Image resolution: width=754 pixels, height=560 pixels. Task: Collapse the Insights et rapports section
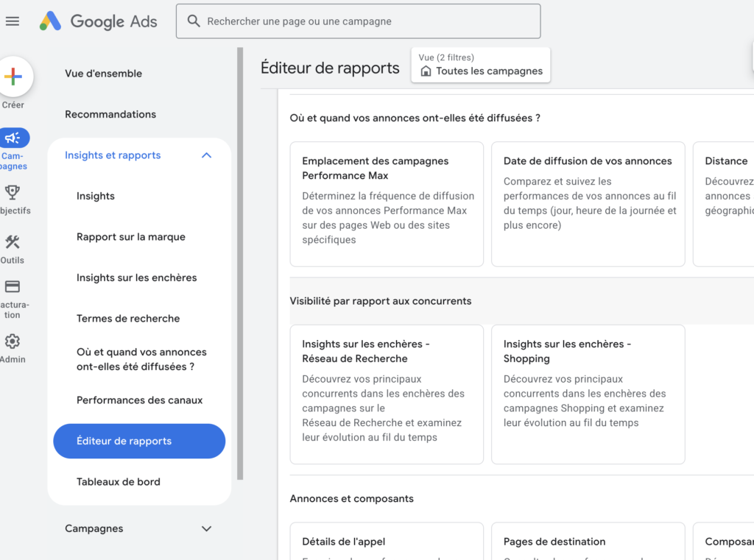coord(206,155)
